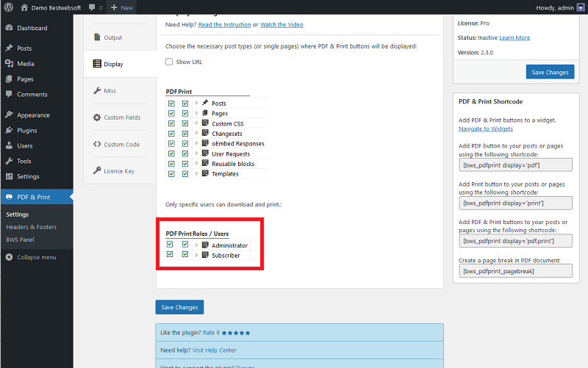The width and height of the screenshot is (588, 368).
Task: Click the Display tab list icon
Action: coord(97,64)
